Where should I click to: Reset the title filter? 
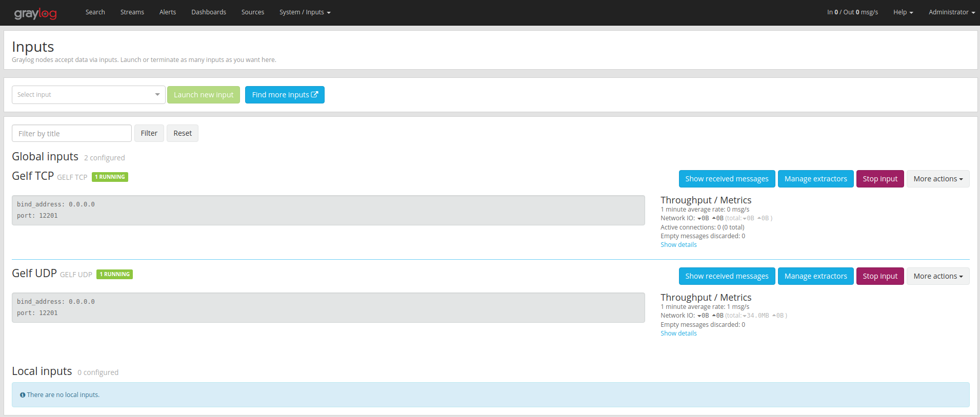183,133
